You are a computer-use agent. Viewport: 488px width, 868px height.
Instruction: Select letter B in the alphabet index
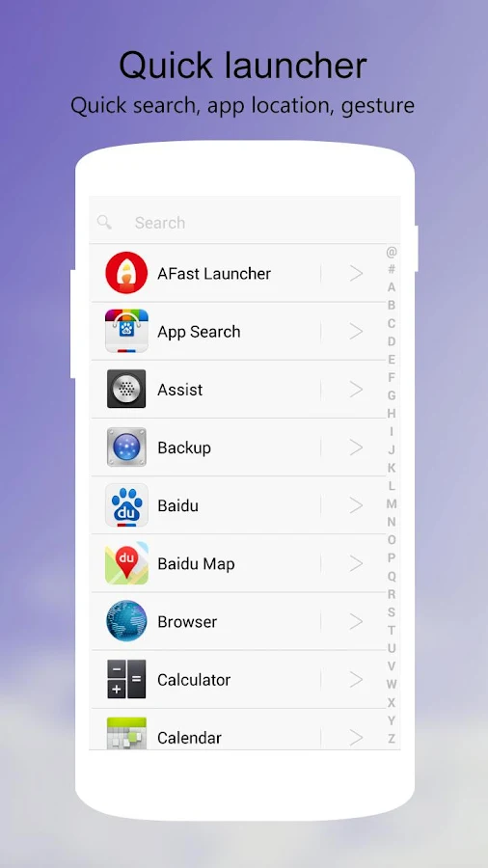coord(392,305)
